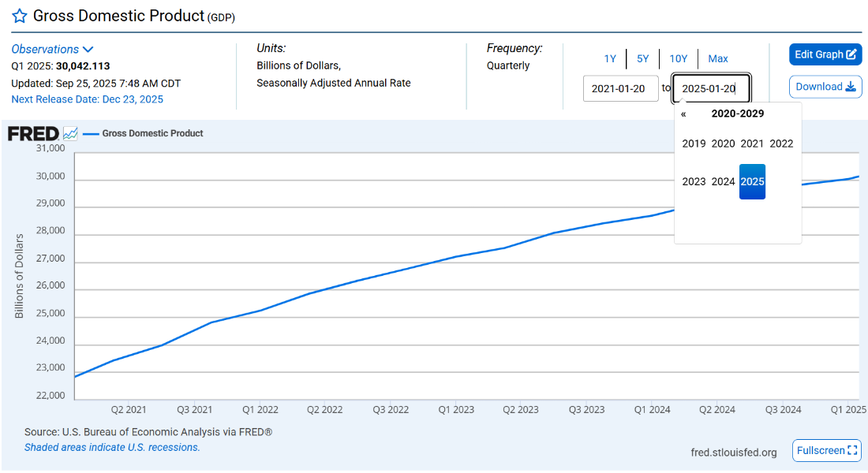
Task: Open the chart in Fullscreen
Action: [x=826, y=450]
